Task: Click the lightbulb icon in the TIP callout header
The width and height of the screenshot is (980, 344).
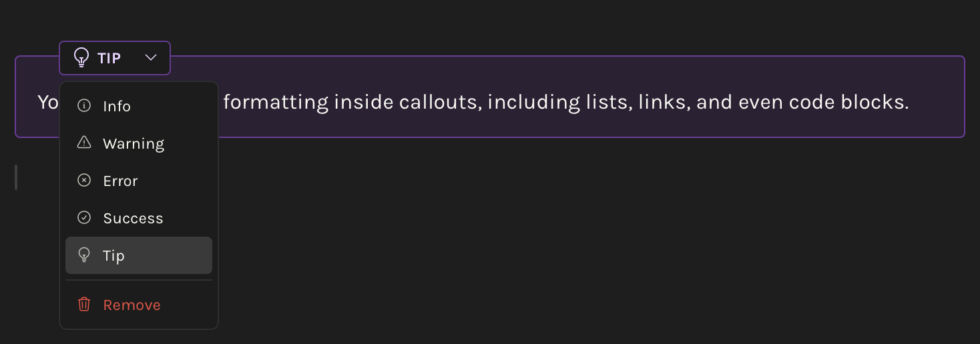Action: coord(81,58)
